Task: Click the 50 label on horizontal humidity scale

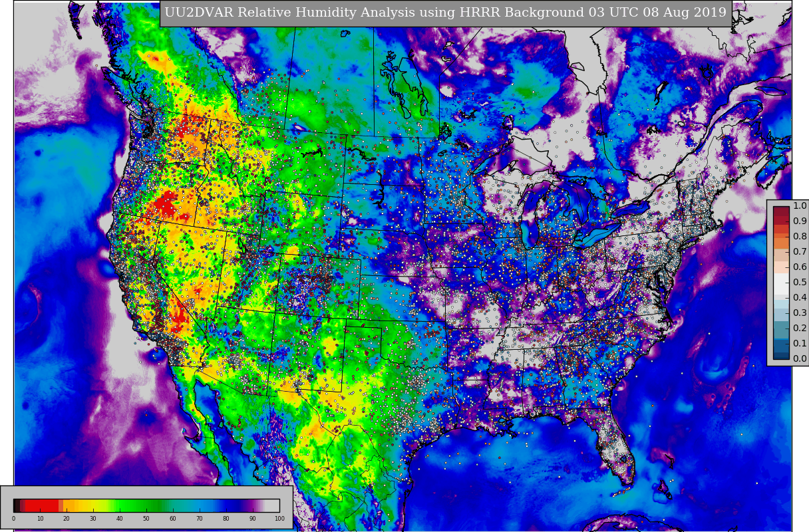Action: click(x=146, y=519)
